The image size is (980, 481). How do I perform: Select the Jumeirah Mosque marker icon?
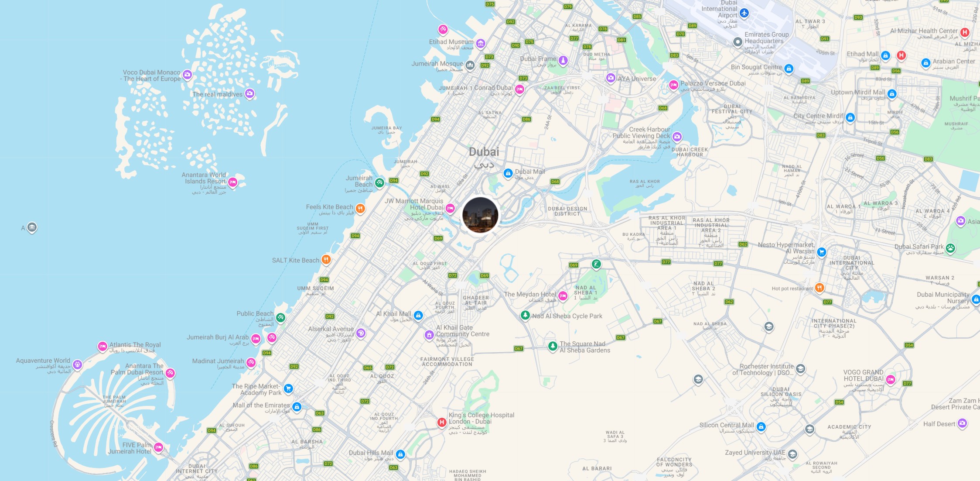point(470,65)
